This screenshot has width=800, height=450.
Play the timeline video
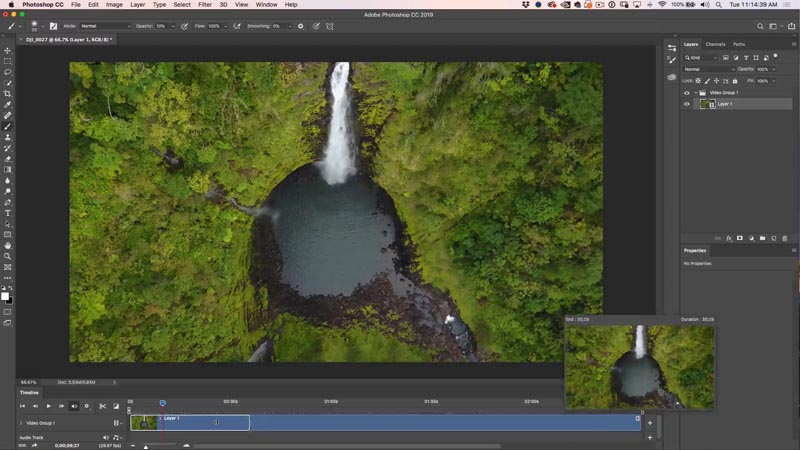click(x=48, y=406)
